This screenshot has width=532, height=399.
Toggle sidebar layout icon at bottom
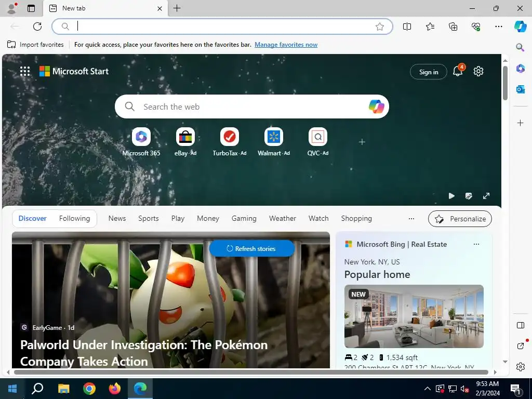(520, 325)
